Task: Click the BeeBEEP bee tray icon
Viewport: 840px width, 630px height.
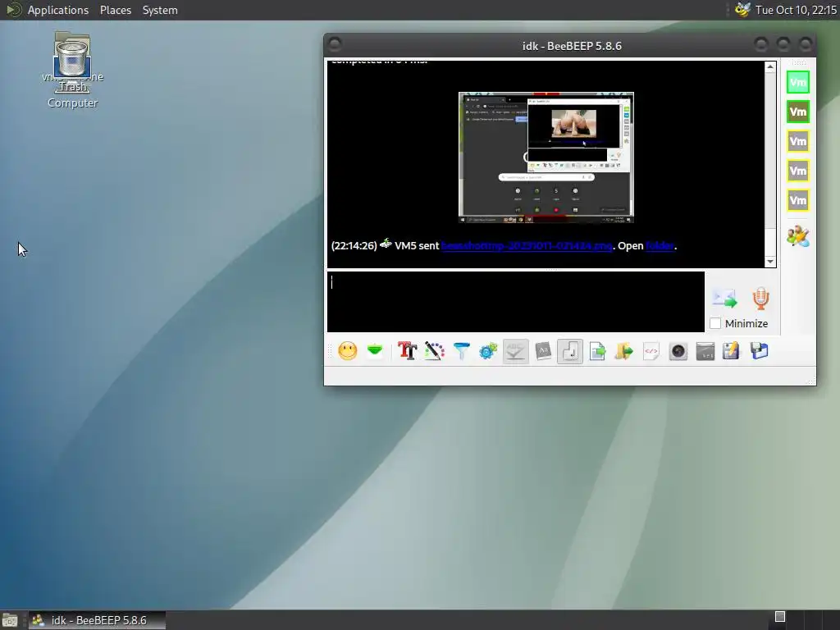Action: (742, 10)
